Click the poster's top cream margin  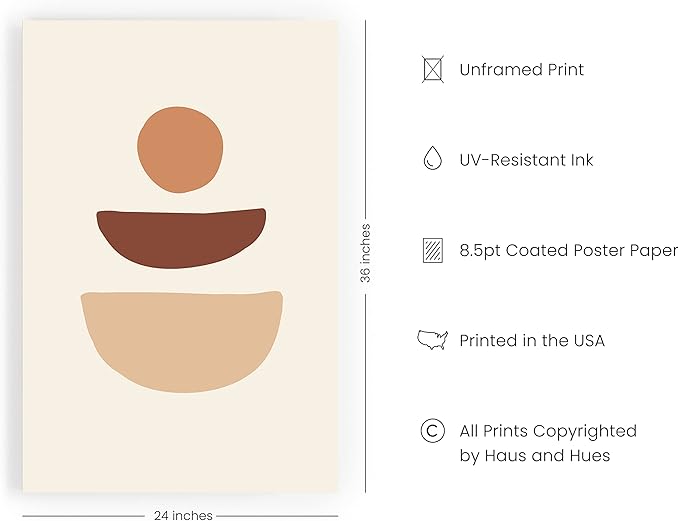(x=181, y=63)
